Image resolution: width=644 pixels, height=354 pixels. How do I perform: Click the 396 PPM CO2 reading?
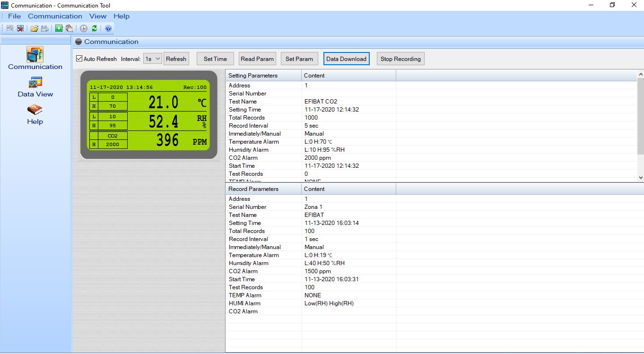(x=167, y=140)
